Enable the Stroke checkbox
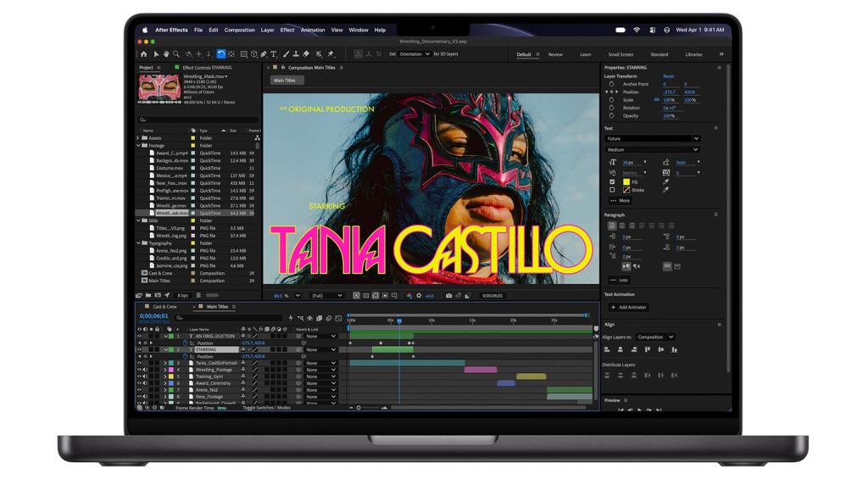The height and width of the screenshot is (479, 868). [612, 190]
